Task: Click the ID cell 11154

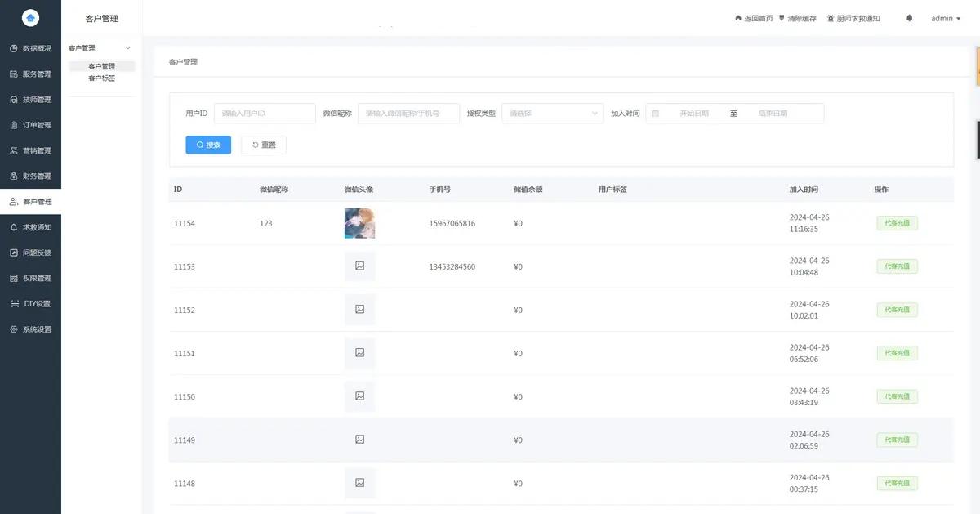Action: (185, 223)
